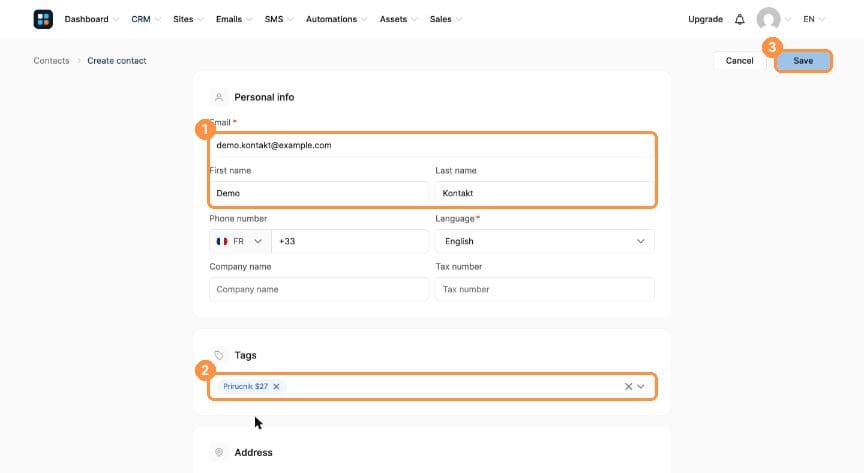The height and width of the screenshot is (473, 864).
Task: Open the Sales menu
Action: click(x=445, y=19)
